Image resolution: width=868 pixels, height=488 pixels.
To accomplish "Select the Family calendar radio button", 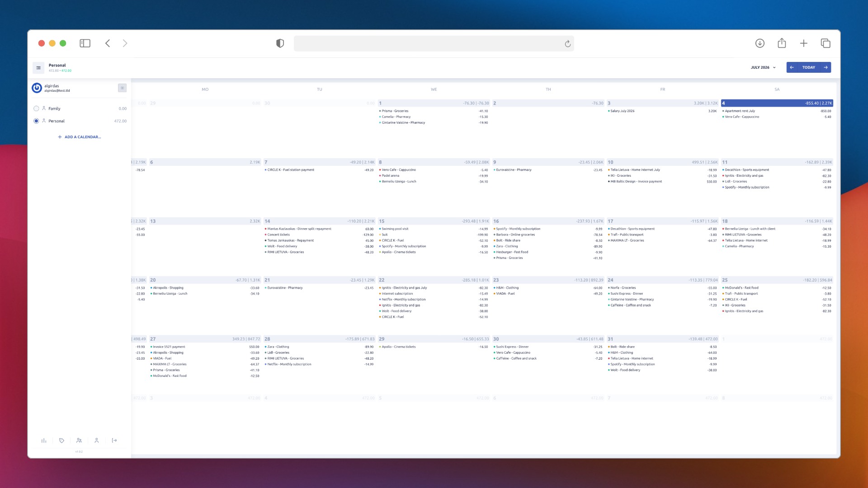I will (36, 108).
